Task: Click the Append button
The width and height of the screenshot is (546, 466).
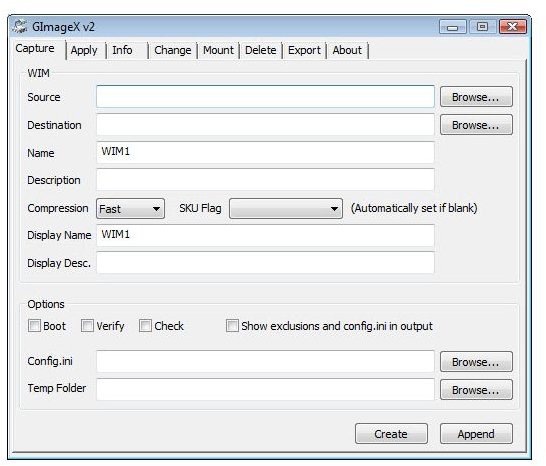Action: click(476, 434)
